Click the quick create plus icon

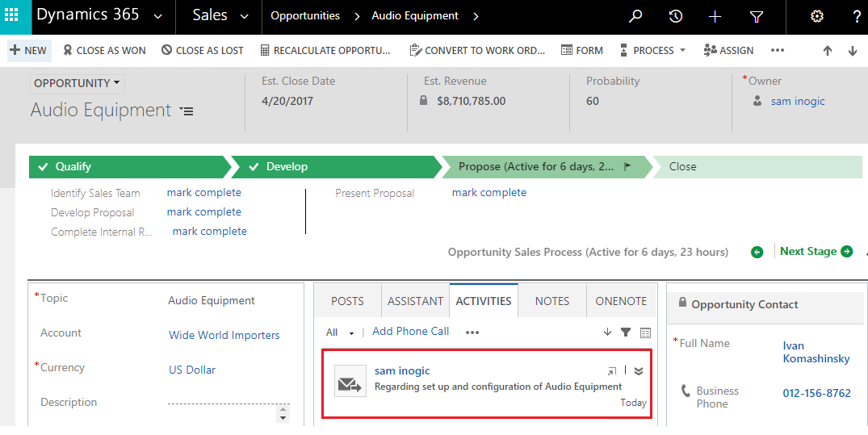click(715, 17)
